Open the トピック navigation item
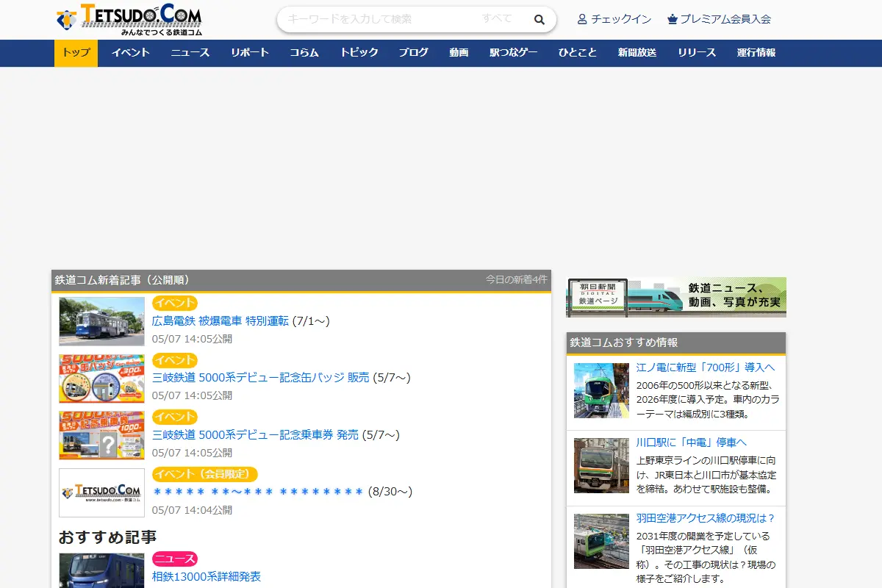Viewport: 882px width, 588px height. coord(359,53)
